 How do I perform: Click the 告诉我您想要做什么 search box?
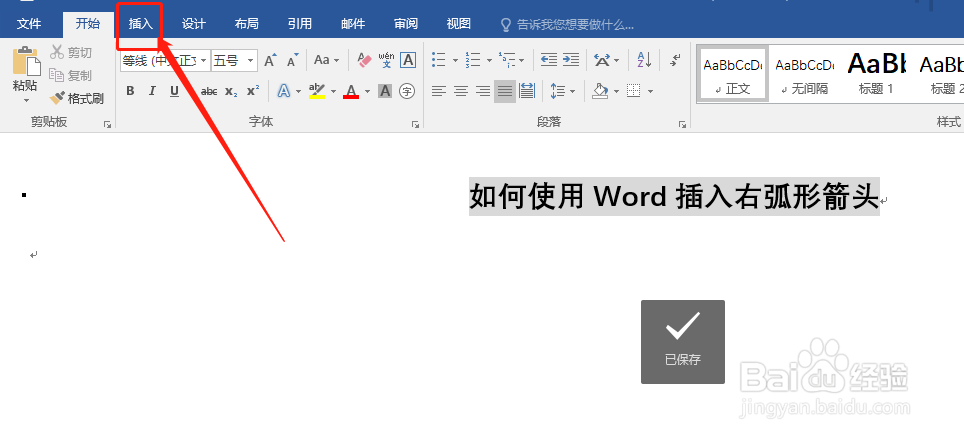(567, 25)
